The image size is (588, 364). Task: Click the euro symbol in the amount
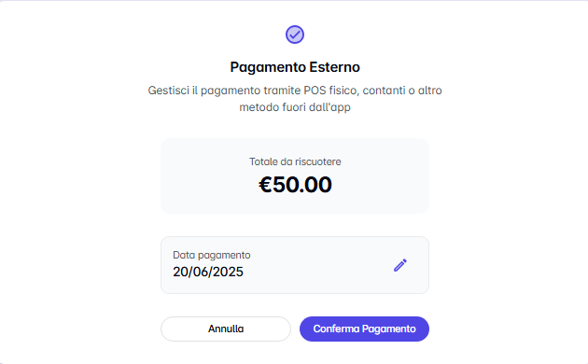tap(265, 185)
